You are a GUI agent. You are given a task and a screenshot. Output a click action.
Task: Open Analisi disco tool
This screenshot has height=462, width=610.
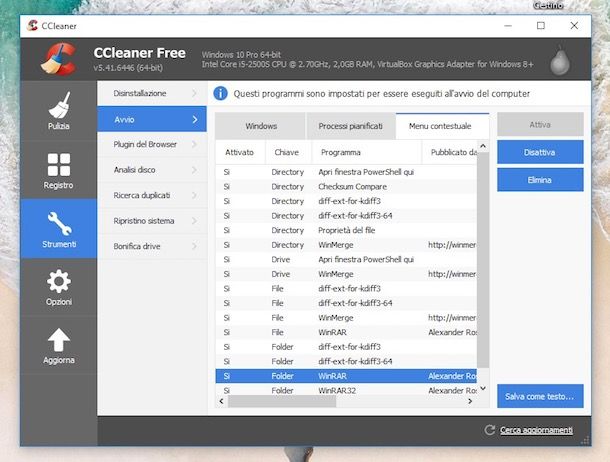(152, 170)
